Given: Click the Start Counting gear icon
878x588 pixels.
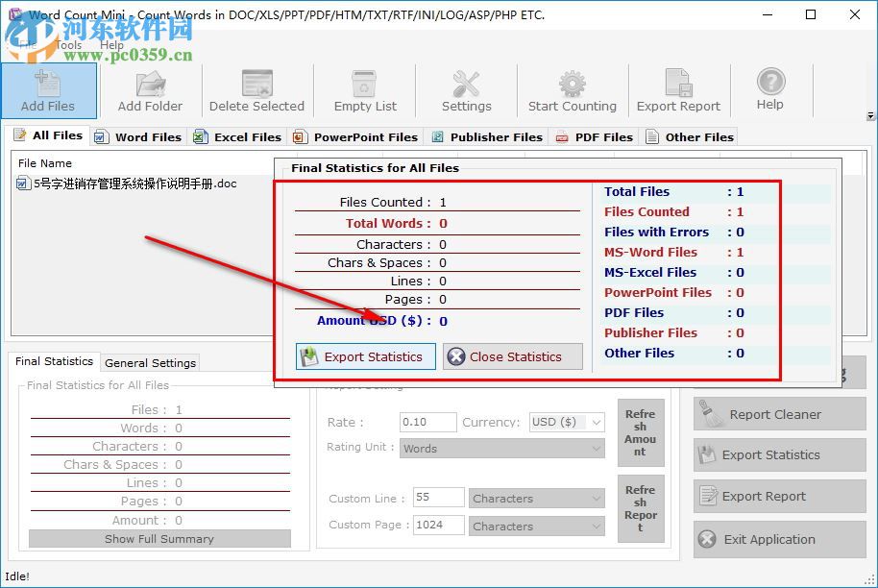Looking at the screenshot, I should point(572,83).
